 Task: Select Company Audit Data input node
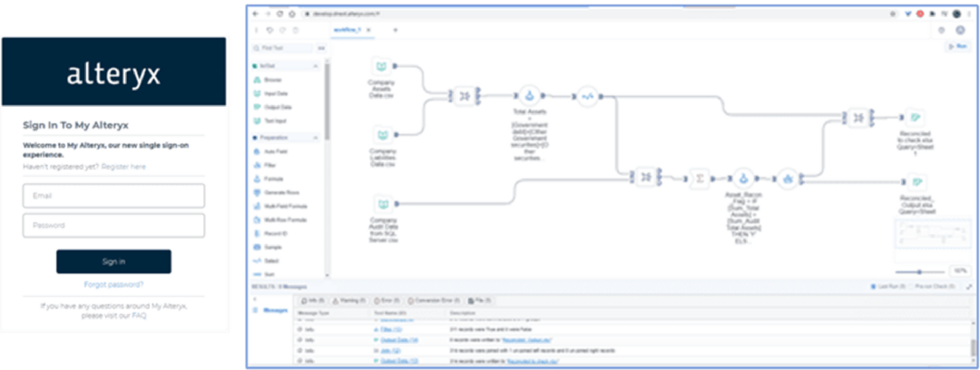pos(383,204)
